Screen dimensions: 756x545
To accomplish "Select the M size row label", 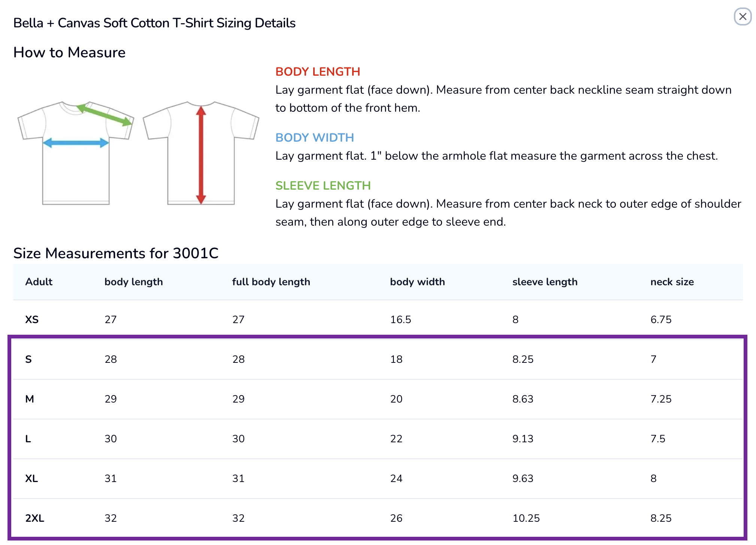I will pos(30,399).
